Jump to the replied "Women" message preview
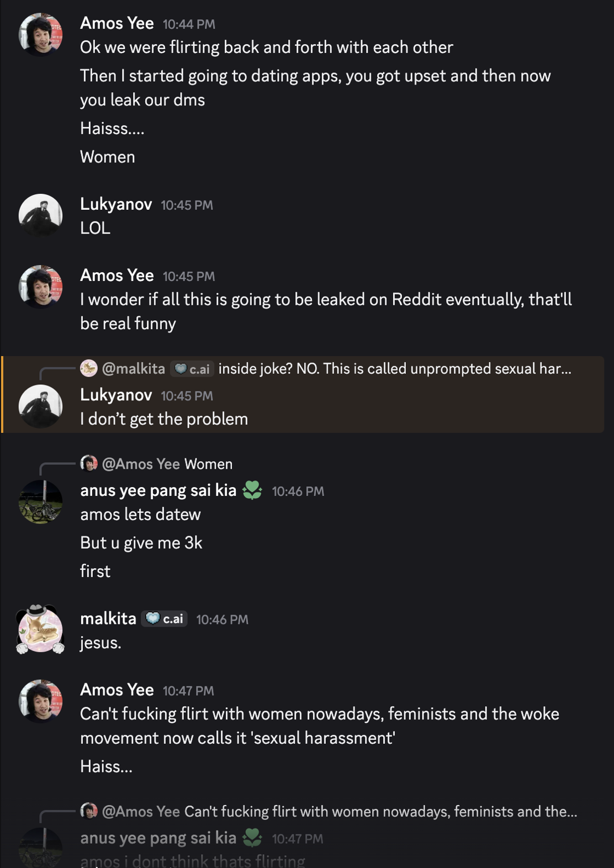614x868 pixels. pyautogui.click(x=208, y=464)
